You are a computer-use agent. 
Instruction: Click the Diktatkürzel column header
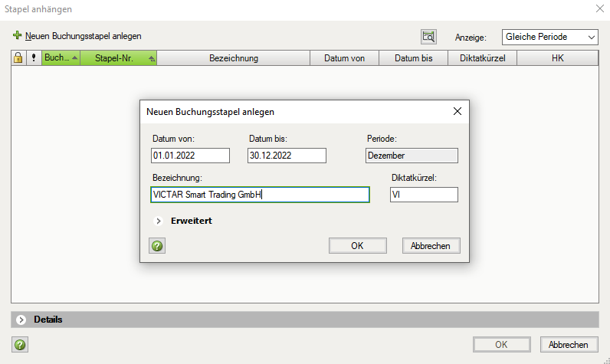click(482, 58)
